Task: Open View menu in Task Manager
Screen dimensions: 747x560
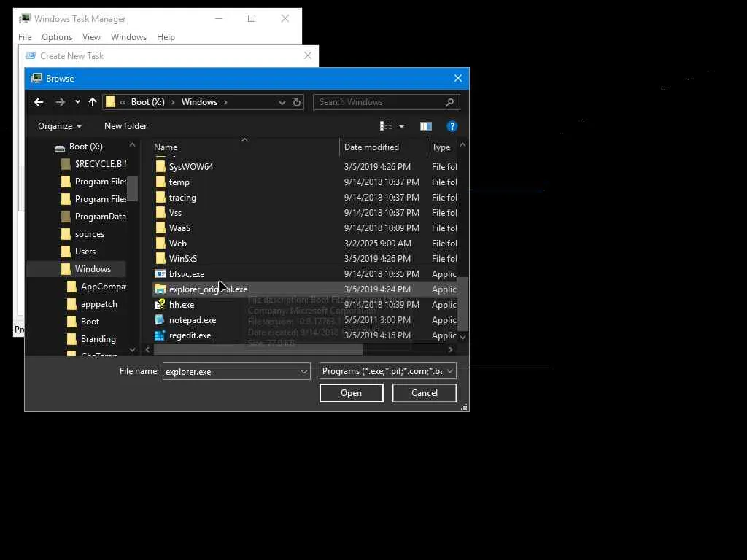Action: click(x=91, y=37)
